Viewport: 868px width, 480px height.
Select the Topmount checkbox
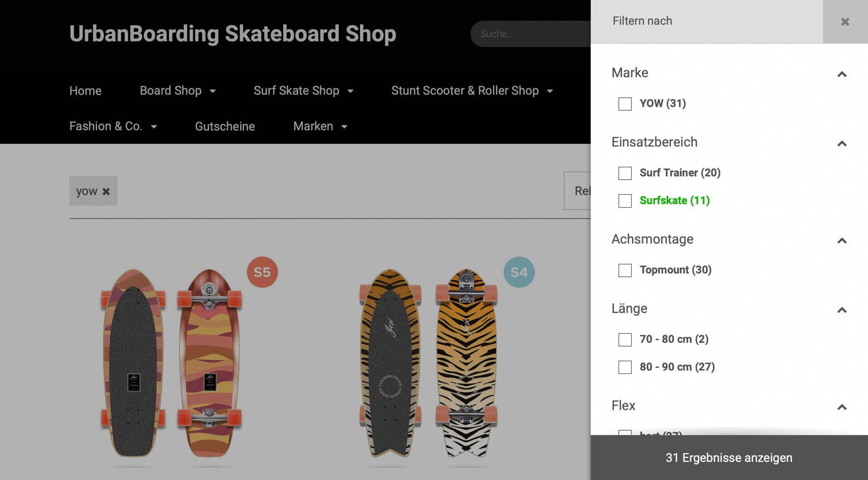point(625,271)
